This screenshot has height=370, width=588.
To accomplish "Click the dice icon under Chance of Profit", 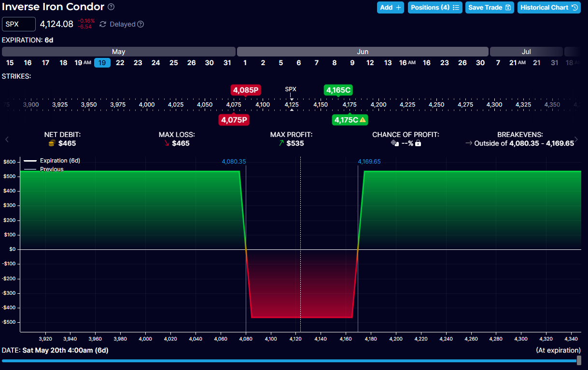I will [x=394, y=143].
